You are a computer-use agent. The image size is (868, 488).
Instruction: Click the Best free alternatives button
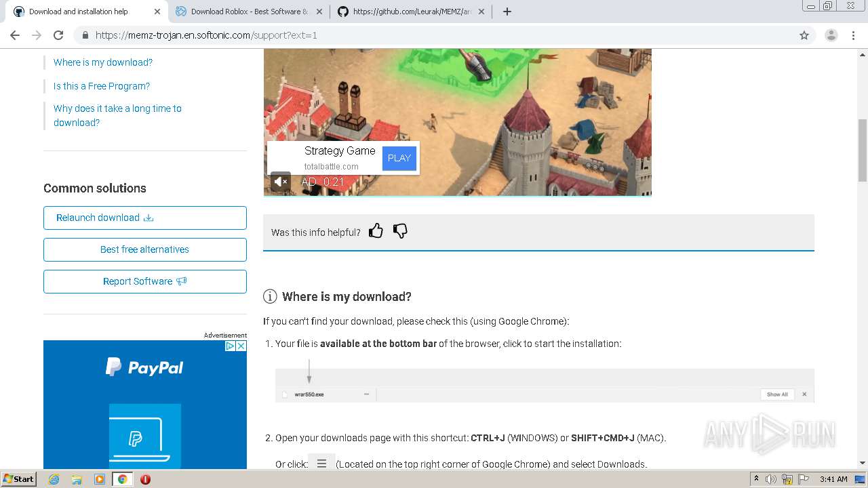145,249
